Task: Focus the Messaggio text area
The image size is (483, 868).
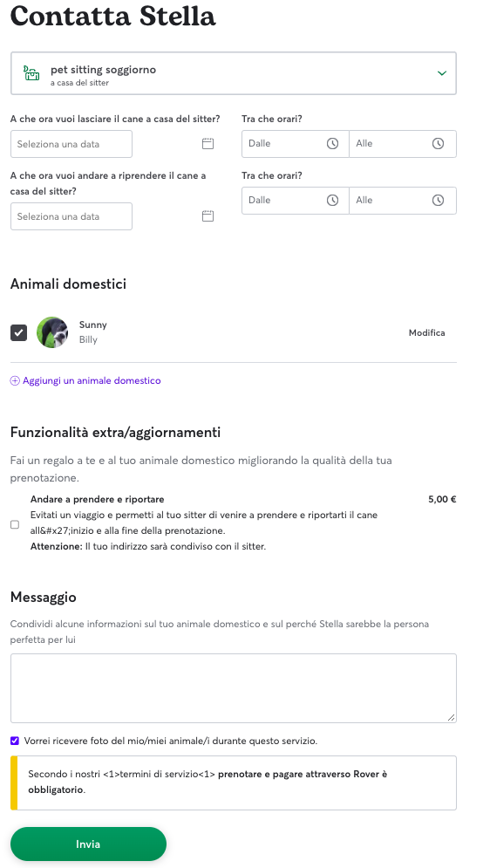Action: 234,688
